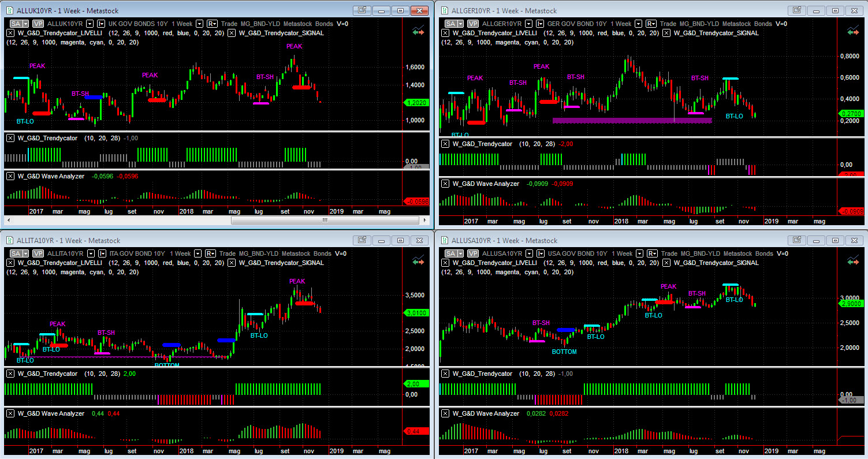Open the symbol dropdown next to ALLGER10YR
This screenshot has height=459, width=868.
(x=528, y=24)
